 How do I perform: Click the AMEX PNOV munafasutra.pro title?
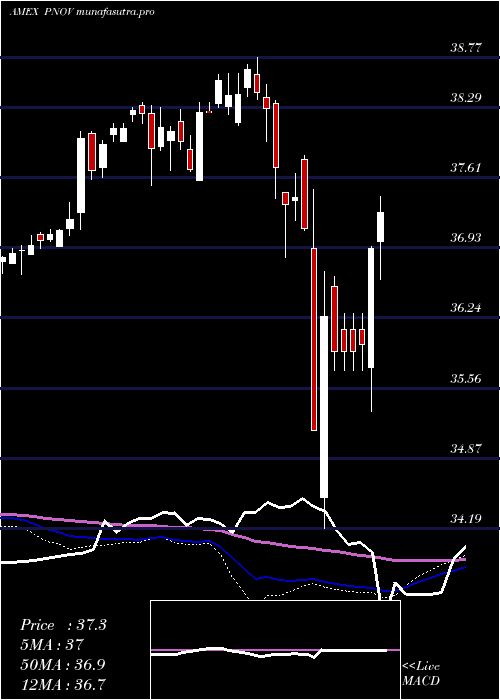pos(82,12)
